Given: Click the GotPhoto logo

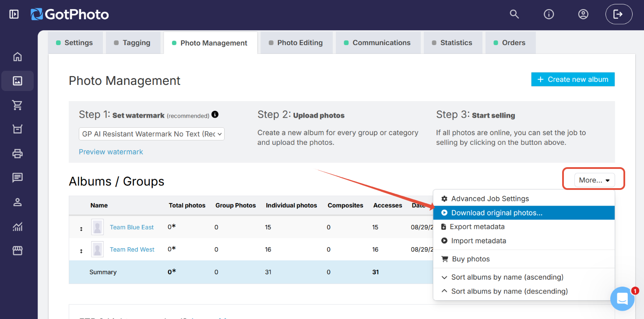Looking at the screenshot, I should coord(70,14).
